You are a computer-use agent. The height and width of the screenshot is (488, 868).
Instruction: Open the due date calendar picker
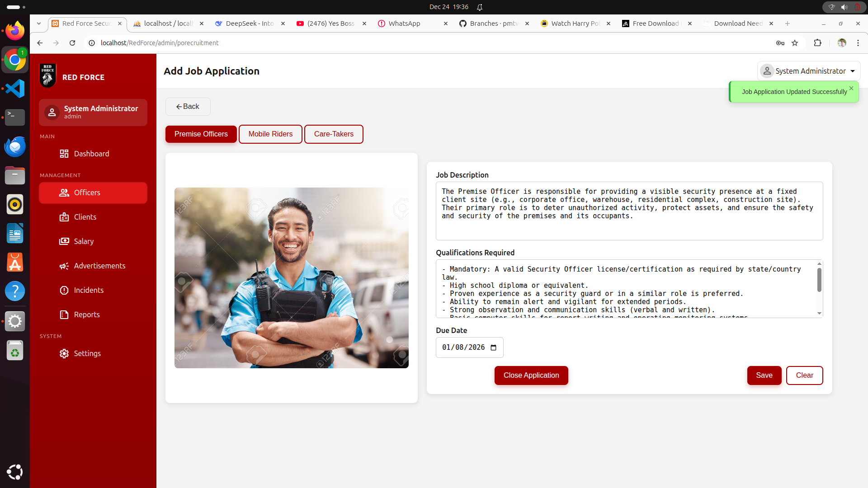tap(493, 347)
